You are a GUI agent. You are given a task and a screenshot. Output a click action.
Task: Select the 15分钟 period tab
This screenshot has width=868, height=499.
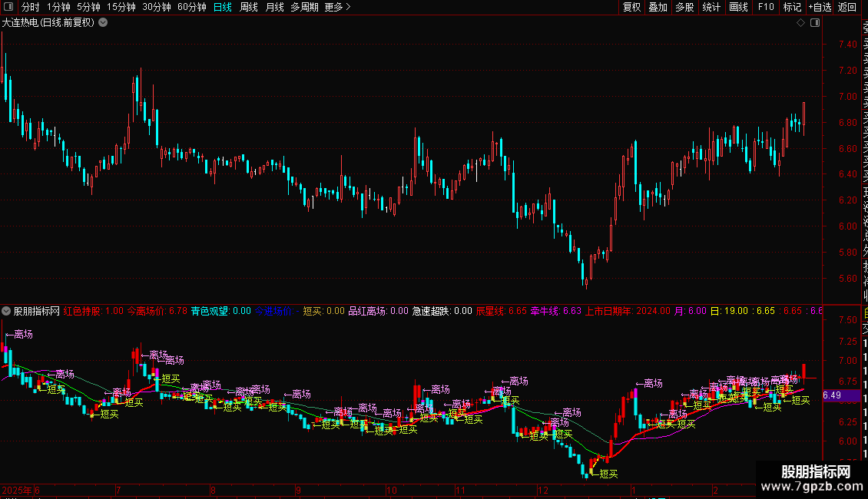pyautogui.click(x=121, y=7)
